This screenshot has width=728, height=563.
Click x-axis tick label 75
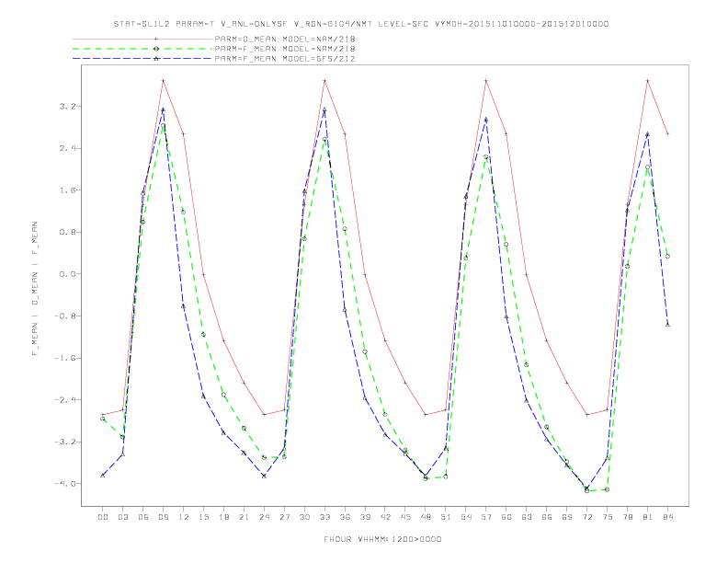pyautogui.click(x=608, y=517)
